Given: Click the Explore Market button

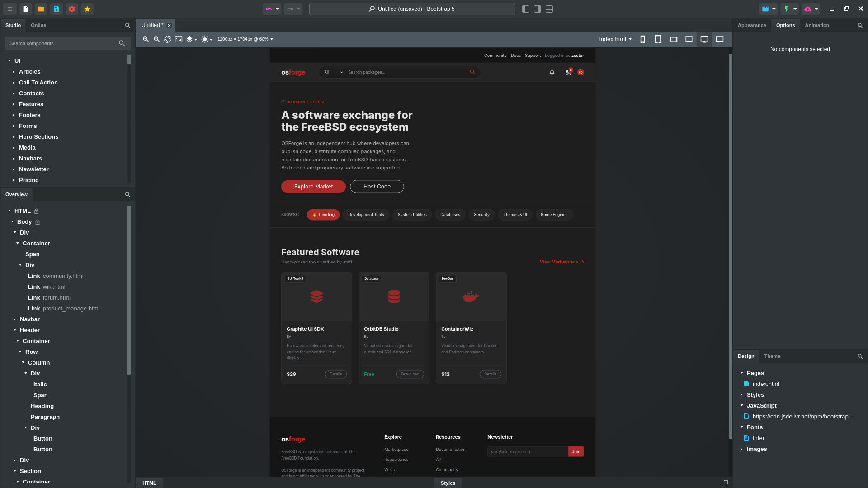Looking at the screenshot, I should (x=313, y=187).
